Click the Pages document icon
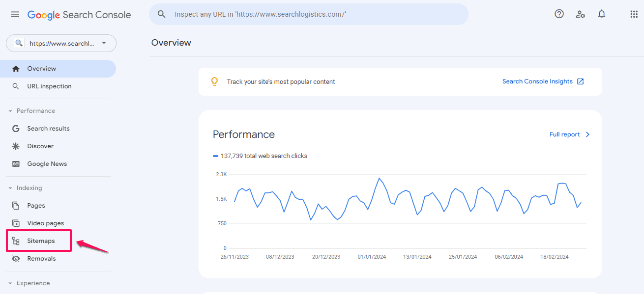This screenshot has width=644, height=294. point(16,206)
